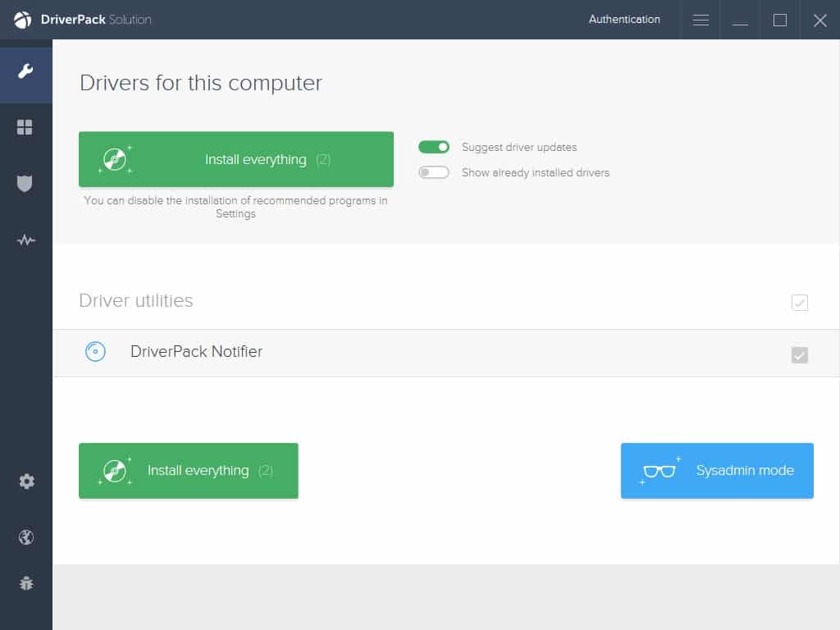Click the recommended programs Settings note
Screen dimensions: 840x630
point(235,207)
